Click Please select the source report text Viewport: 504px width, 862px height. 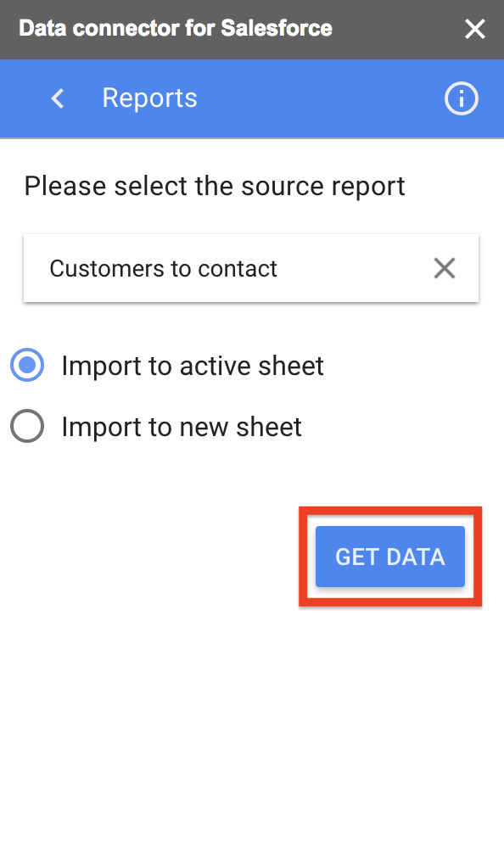[215, 187]
